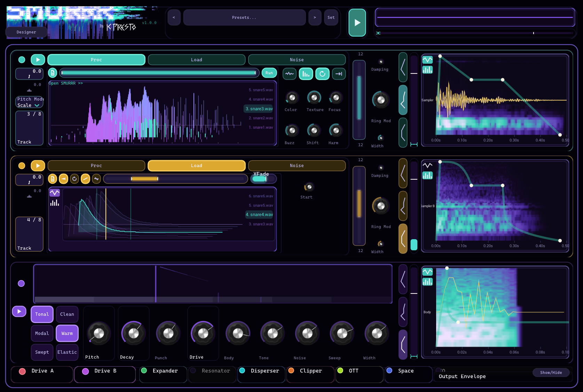Select Elastic body mode

pos(67,352)
